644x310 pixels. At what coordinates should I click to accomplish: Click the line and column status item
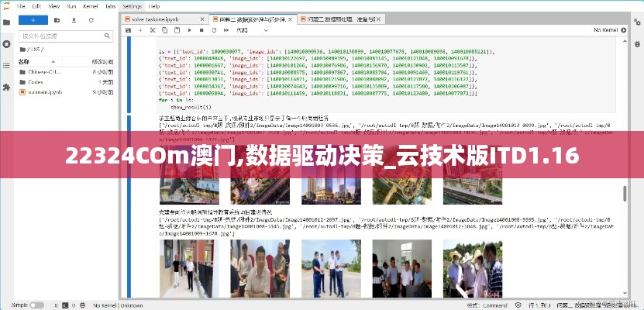[x=539, y=305]
